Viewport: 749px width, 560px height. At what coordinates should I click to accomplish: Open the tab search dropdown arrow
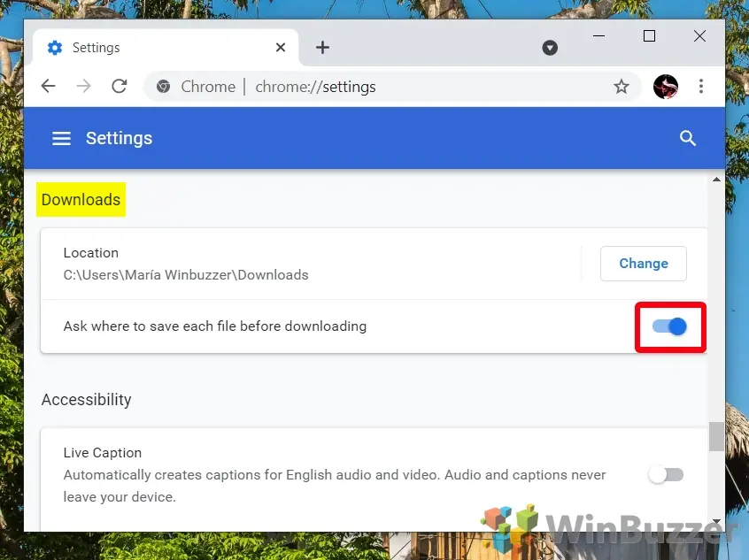(550, 48)
